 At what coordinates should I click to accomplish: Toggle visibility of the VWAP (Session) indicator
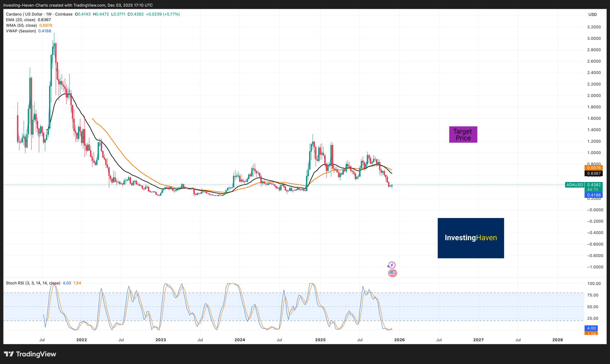[x=21, y=31]
